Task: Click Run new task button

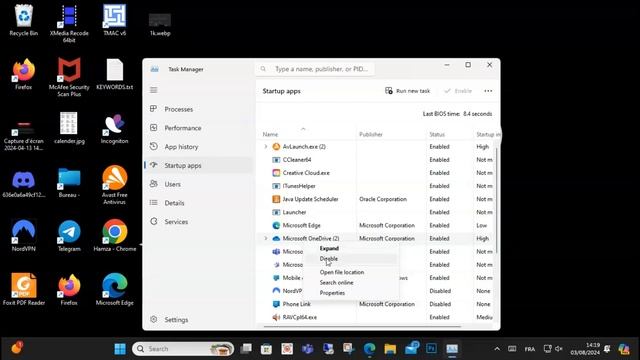Action: click(x=407, y=91)
